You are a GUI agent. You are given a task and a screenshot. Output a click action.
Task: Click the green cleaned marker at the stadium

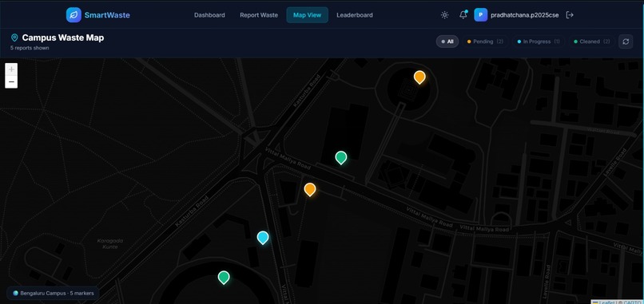point(224,278)
